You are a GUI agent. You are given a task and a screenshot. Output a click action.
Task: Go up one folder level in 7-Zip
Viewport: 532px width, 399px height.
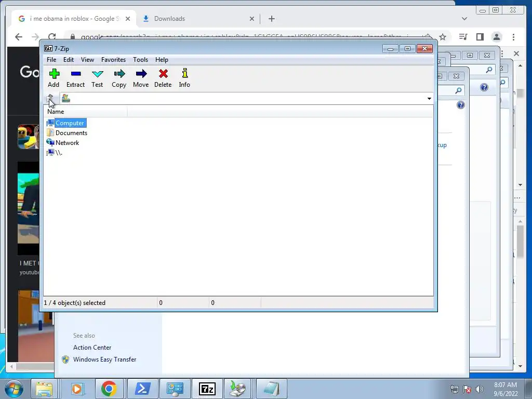click(x=50, y=98)
